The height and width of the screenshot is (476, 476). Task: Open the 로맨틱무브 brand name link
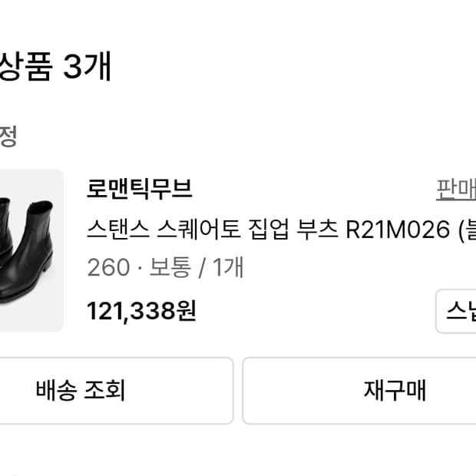(x=139, y=189)
